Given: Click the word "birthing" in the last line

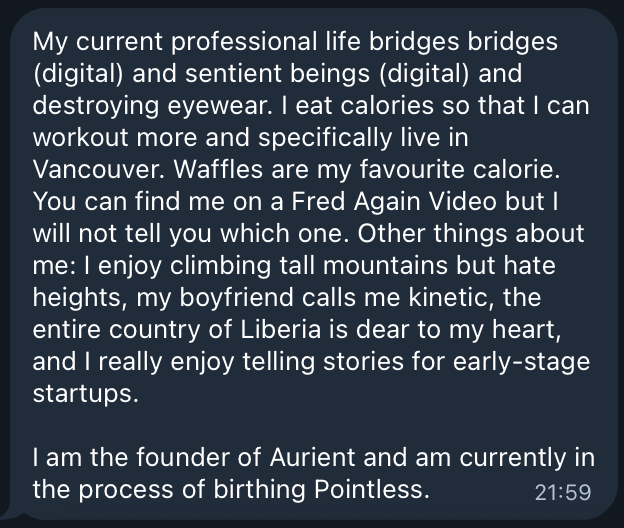Looking at the screenshot, I should pos(259,489).
